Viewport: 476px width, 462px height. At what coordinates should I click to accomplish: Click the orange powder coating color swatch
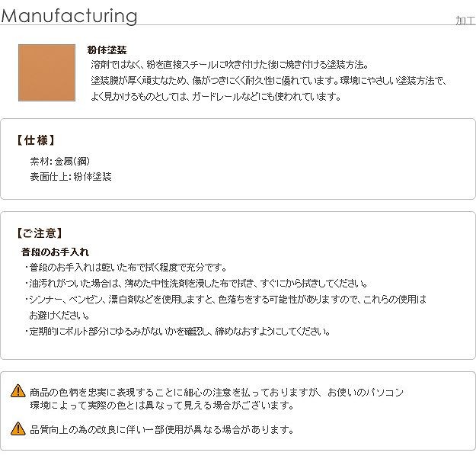coord(49,72)
